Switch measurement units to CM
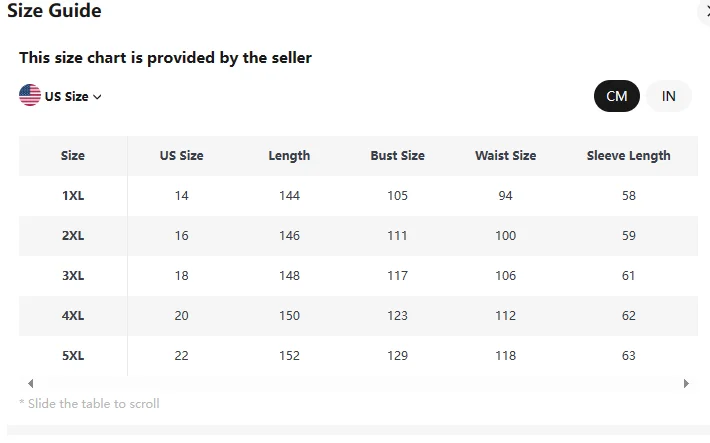Viewport: 710px width, 443px height. (x=616, y=96)
